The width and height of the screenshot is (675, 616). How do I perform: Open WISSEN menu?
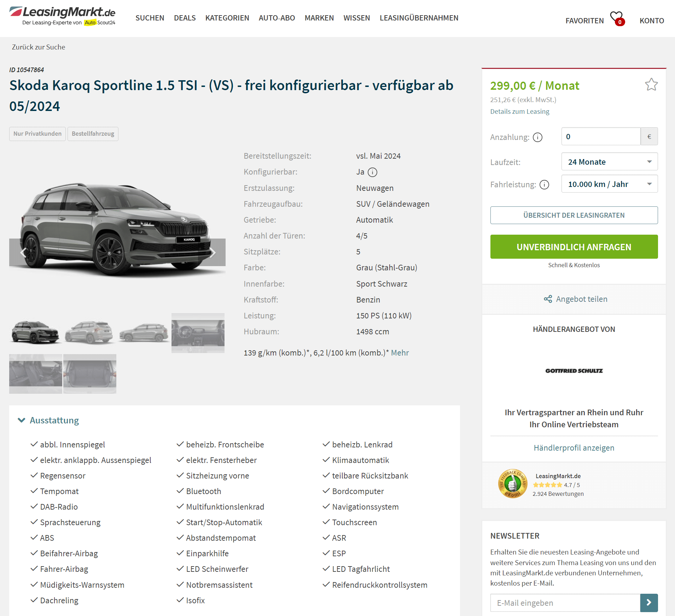click(x=357, y=18)
